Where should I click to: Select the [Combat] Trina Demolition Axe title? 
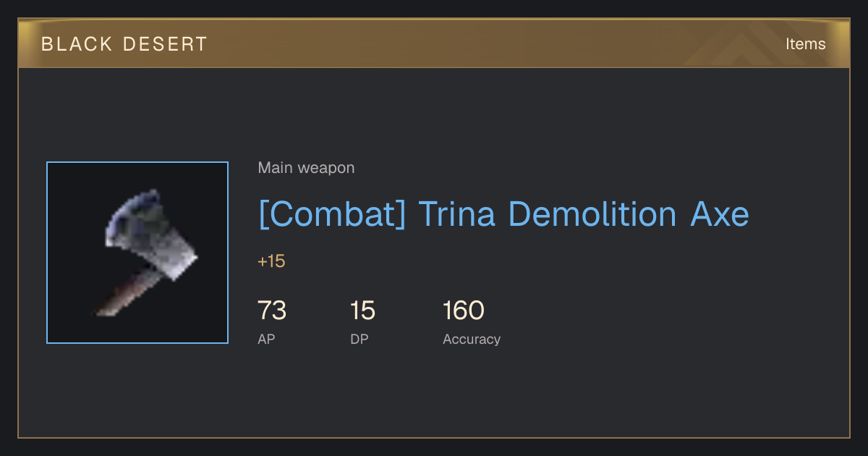point(503,215)
